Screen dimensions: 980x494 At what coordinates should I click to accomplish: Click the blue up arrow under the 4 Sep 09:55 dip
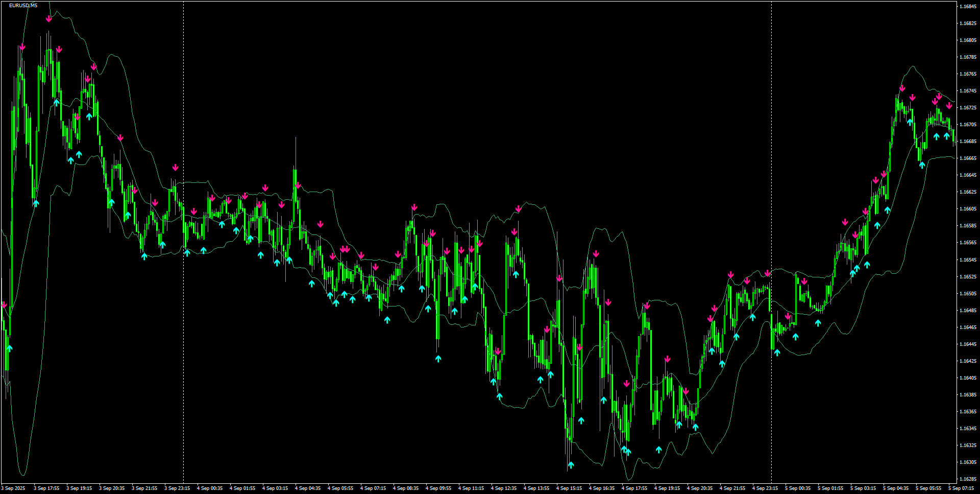438,359
